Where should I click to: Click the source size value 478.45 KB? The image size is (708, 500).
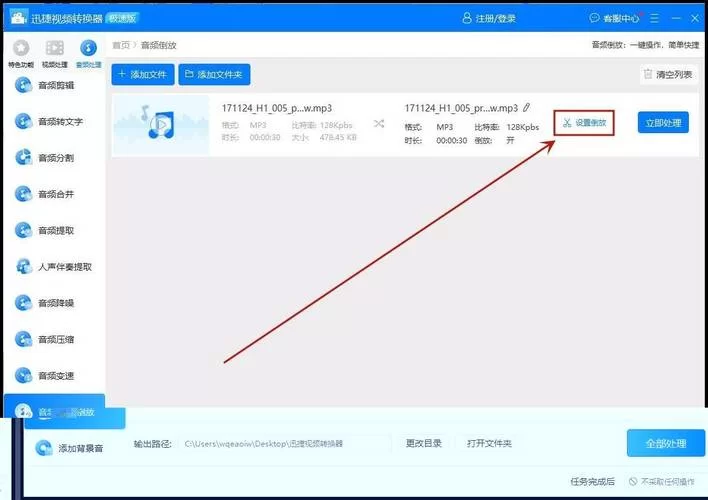[x=338, y=137]
